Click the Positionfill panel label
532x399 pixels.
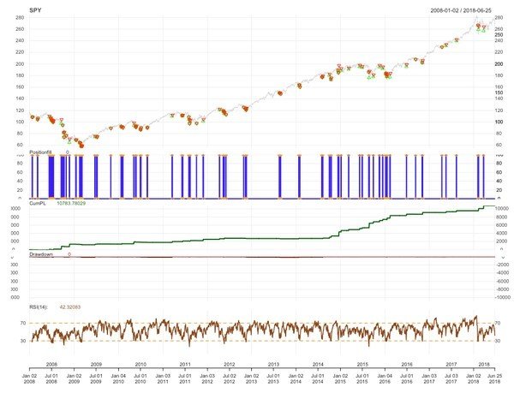click(x=40, y=152)
